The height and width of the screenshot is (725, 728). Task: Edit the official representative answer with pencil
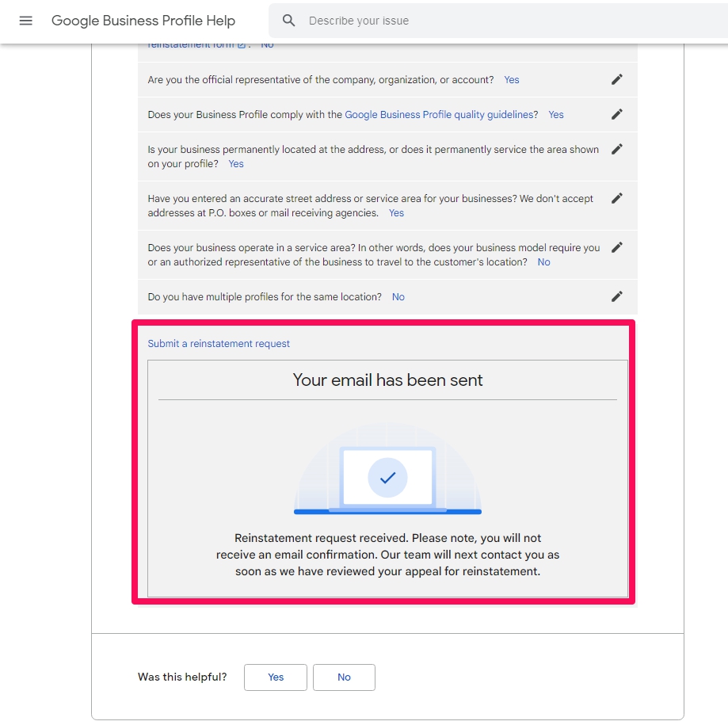(617, 79)
